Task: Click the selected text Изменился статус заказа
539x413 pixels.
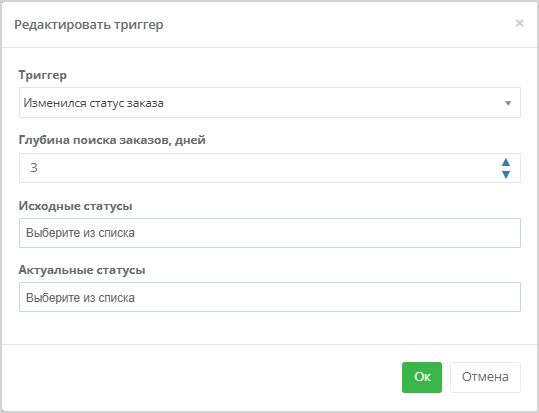Action: pyautogui.click(x=94, y=103)
